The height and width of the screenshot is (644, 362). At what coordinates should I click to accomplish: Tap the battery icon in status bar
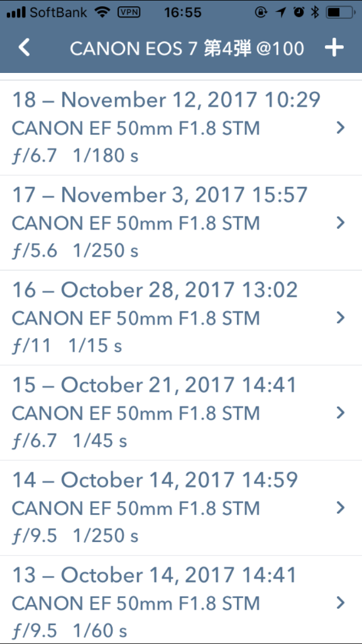coord(340,13)
